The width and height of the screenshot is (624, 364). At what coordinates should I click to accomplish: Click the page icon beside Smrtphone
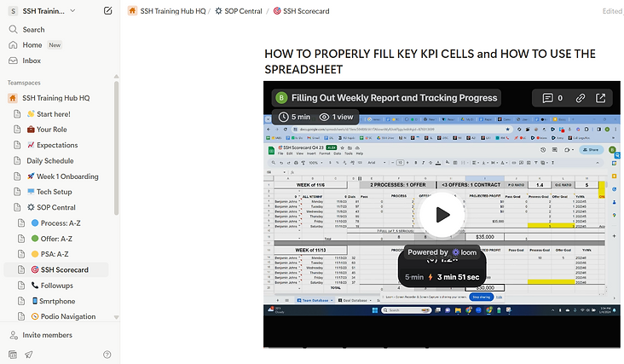tap(21, 301)
